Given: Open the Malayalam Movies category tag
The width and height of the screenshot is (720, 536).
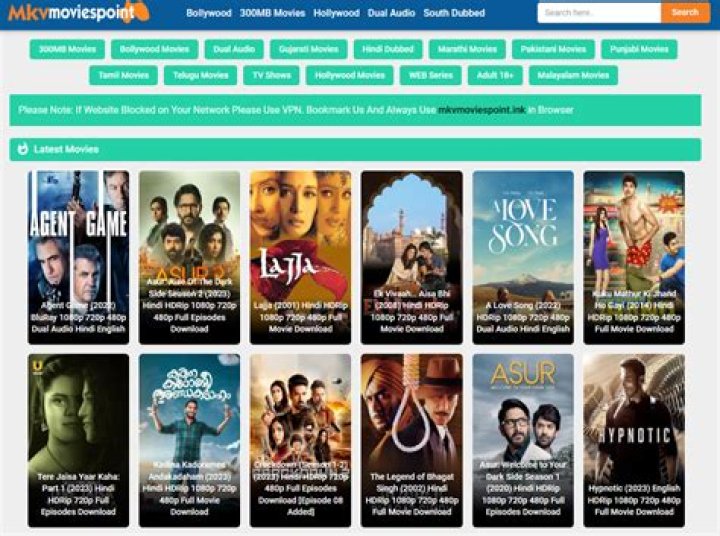Looking at the screenshot, I should click(x=573, y=75).
